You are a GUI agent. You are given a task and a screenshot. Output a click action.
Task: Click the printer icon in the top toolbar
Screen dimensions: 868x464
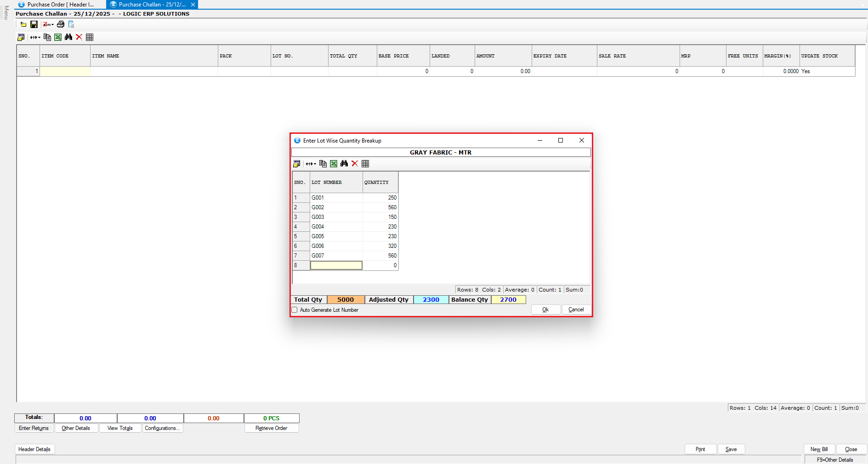click(61, 24)
